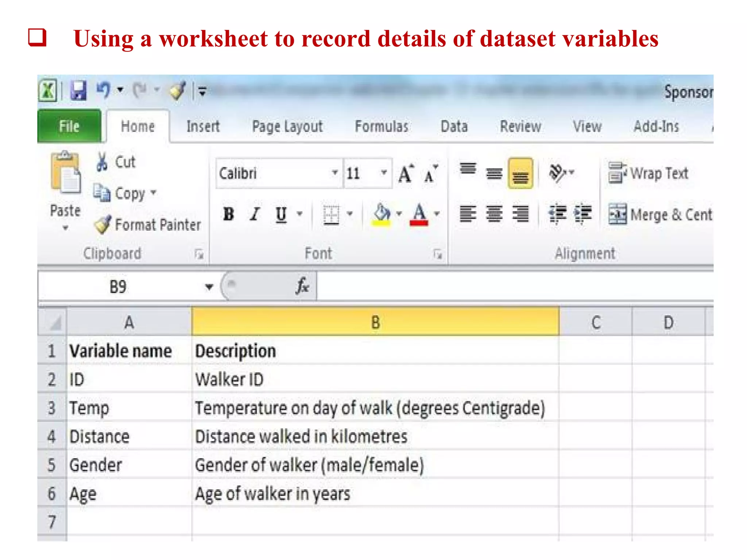This screenshot has height=560, width=747.
Task: Click the Paste clipboard icon
Action: point(66,173)
